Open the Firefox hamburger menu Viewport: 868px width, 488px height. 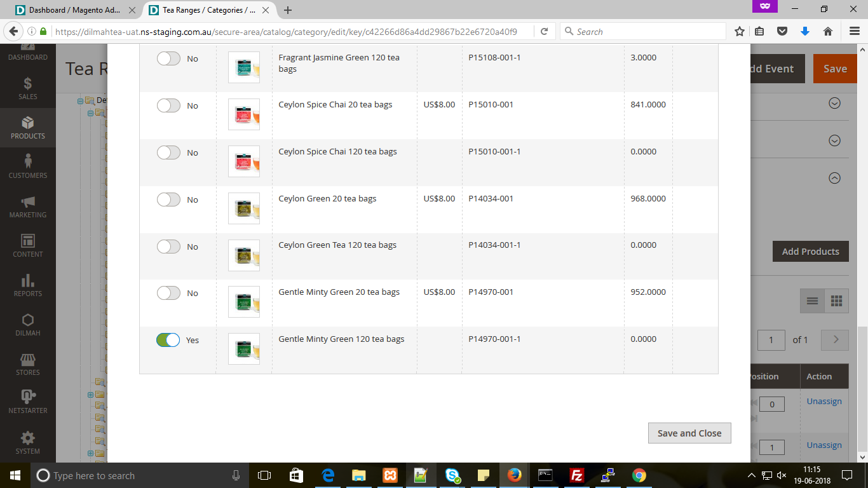[x=853, y=31]
